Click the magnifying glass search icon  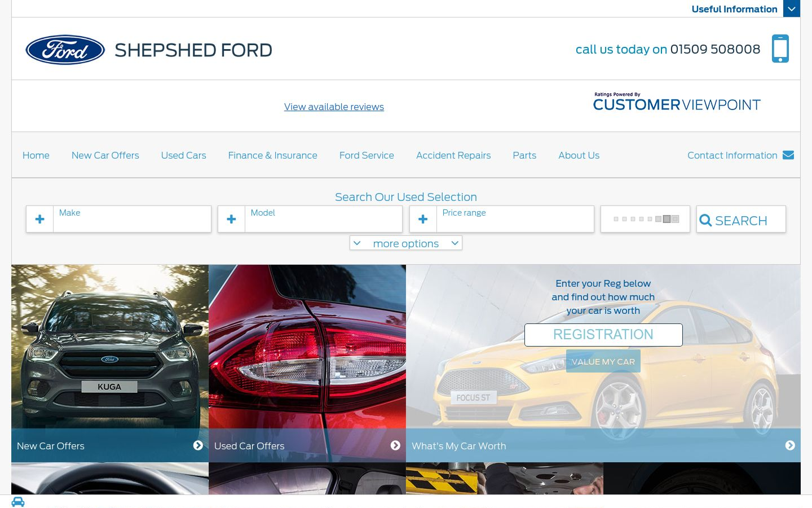point(705,221)
